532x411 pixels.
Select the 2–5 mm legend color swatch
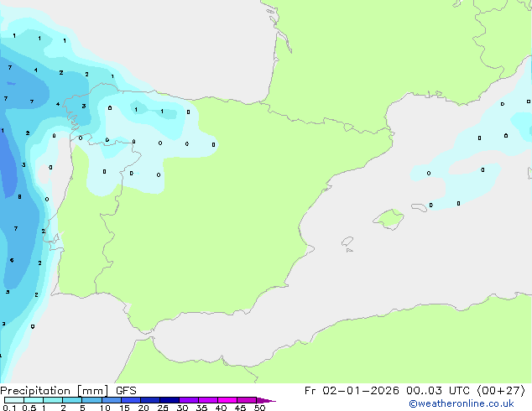click(x=72, y=400)
